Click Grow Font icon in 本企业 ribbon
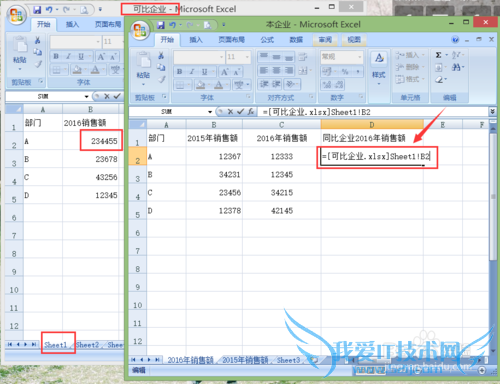The image size is (500, 384). pos(225,71)
